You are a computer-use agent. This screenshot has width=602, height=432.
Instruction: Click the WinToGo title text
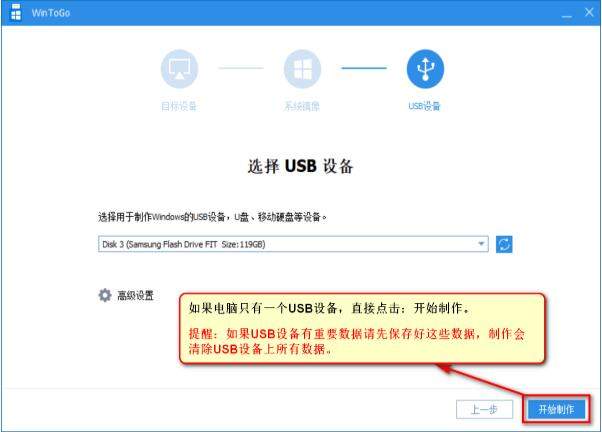(x=51, y=13)
